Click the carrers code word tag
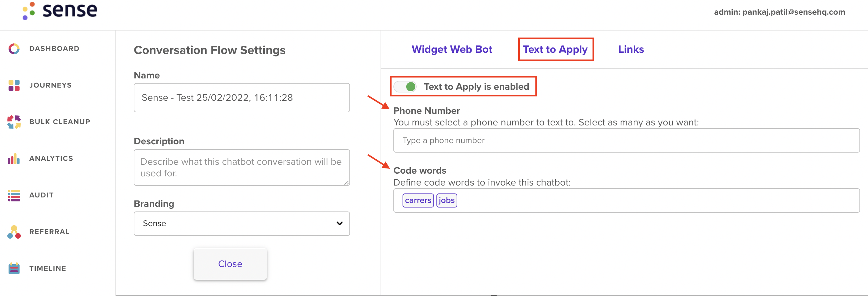This screenshot has width=868, height=296. click(418, 200)
